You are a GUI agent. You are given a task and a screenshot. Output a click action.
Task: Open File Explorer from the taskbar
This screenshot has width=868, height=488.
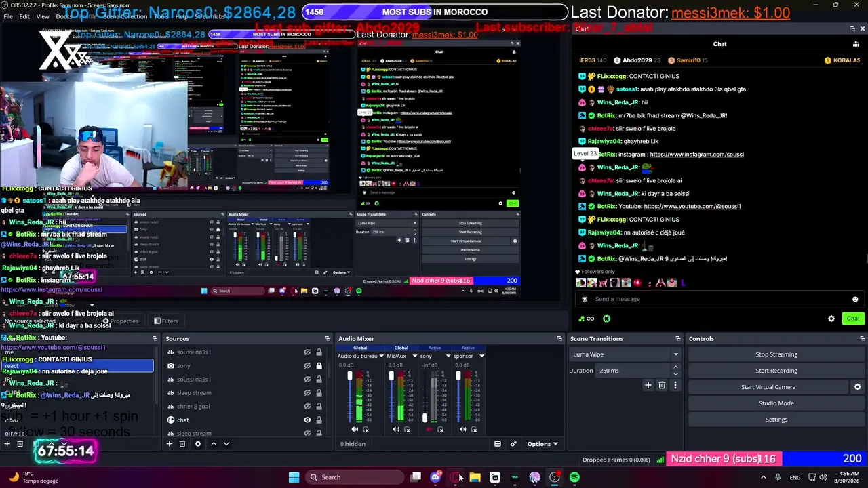click(475, 477)
